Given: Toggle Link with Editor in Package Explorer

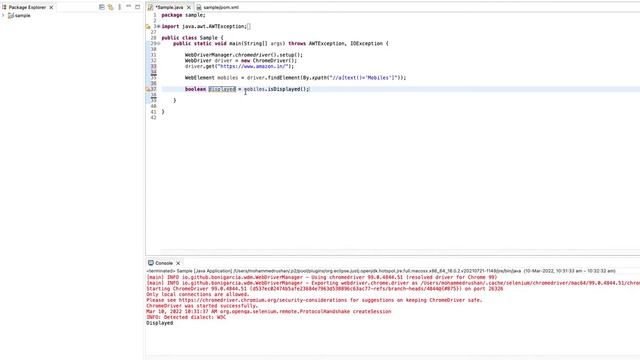Looking at the screenshot, I should click(x=111, y=7).
